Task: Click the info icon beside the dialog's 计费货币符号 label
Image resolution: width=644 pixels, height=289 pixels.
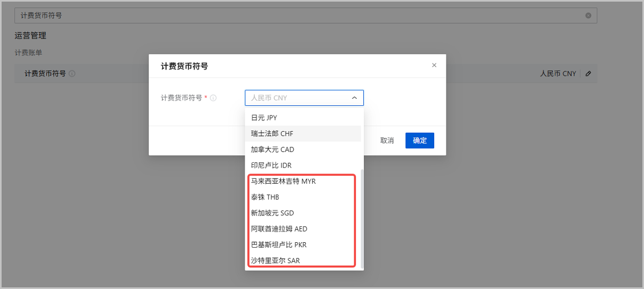Action: pos(213,98)
